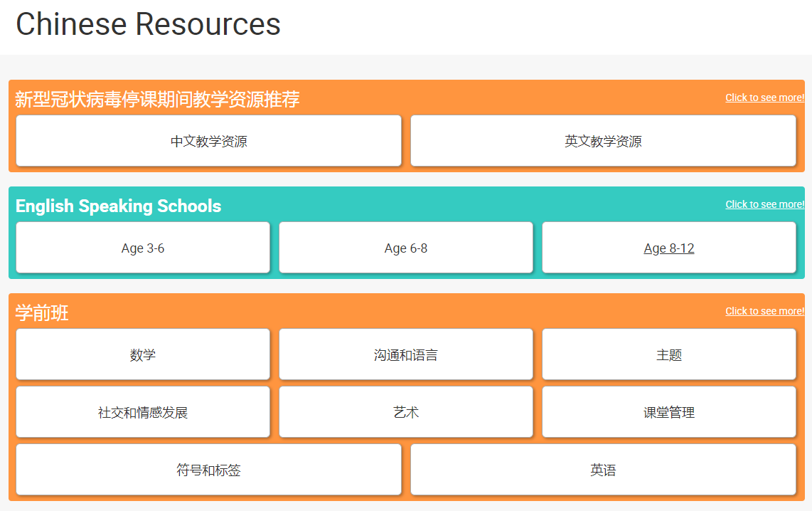Click the 数学 category button
This screenshot has height=511, width=812.
143,354
